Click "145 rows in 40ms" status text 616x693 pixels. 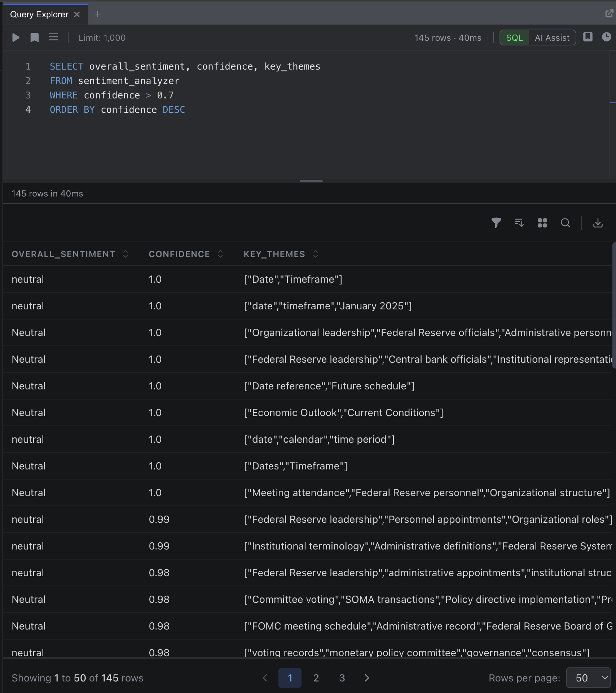47,194
